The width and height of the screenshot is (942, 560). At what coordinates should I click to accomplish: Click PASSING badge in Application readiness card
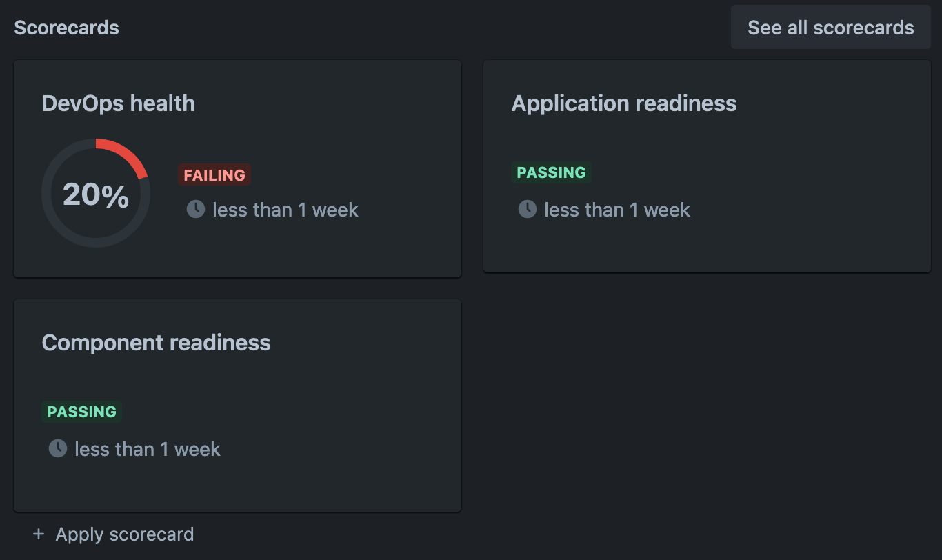click(x=552, y=172)
